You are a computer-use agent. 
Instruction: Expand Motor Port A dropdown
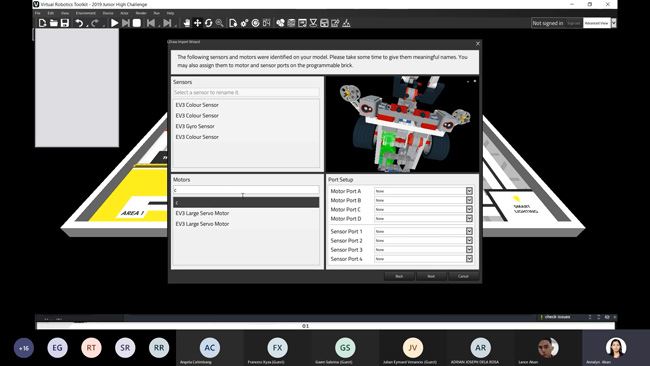[469, 191]
